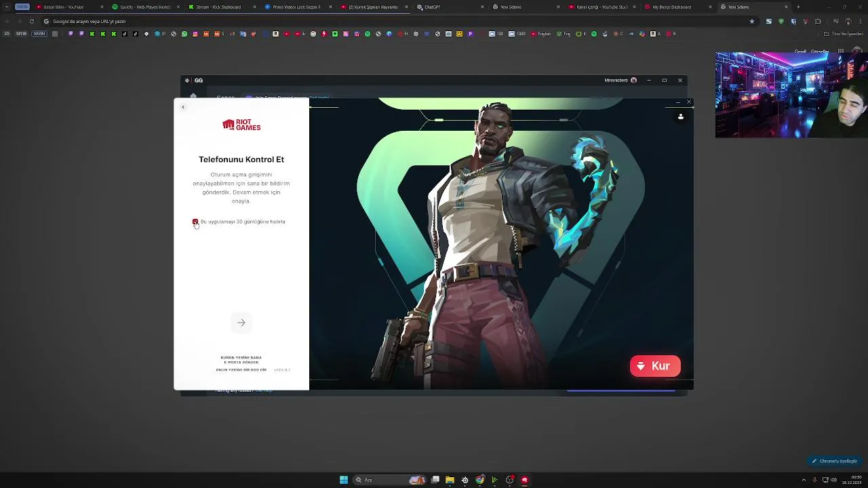Image resolution: width=868 pixels, height=488 pixels.
Task: Open the volume control in system tray
Action: pyautogui.click(x=833, y=480)
